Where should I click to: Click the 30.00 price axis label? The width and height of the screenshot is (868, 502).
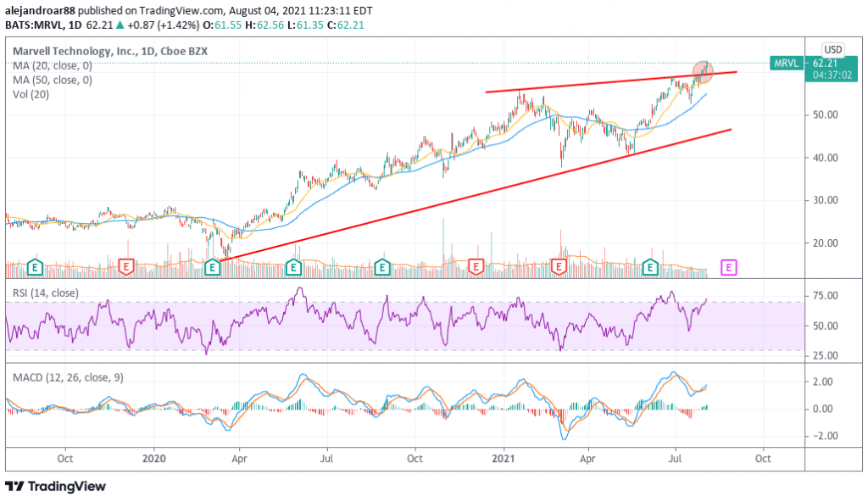coord(825,200)
